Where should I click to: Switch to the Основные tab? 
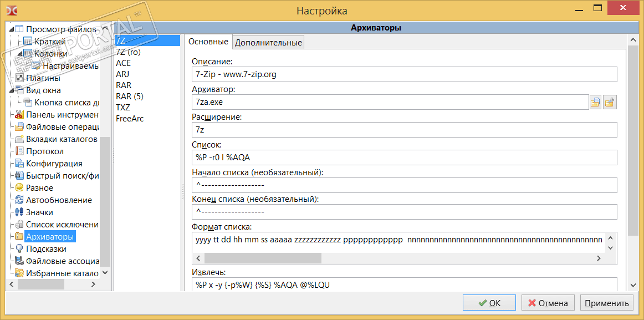pos(208,42)
